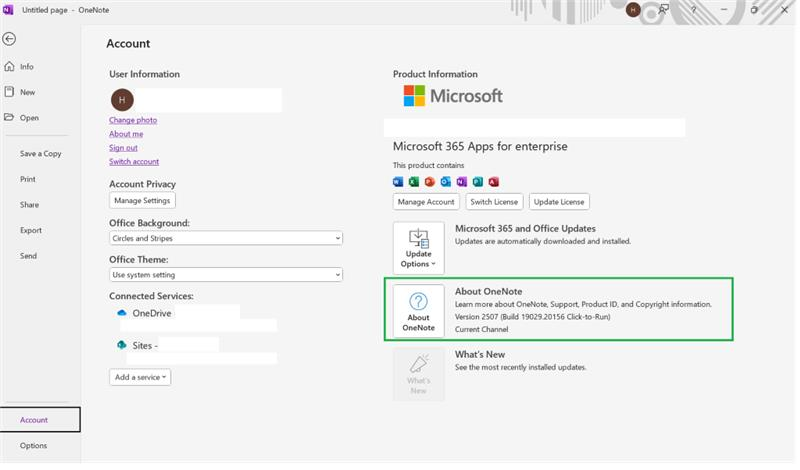Screen dimensions: 800x470
Task: Select the Account tab
Action: coord(40,420)
